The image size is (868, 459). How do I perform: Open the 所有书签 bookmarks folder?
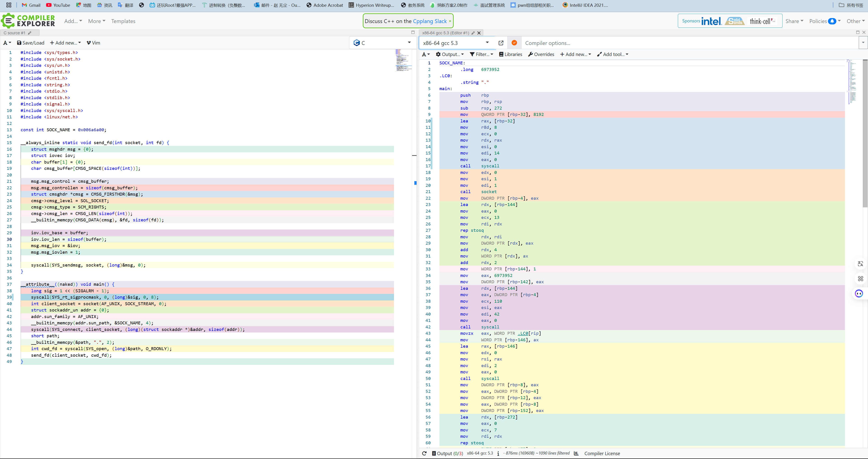(851, 5)
